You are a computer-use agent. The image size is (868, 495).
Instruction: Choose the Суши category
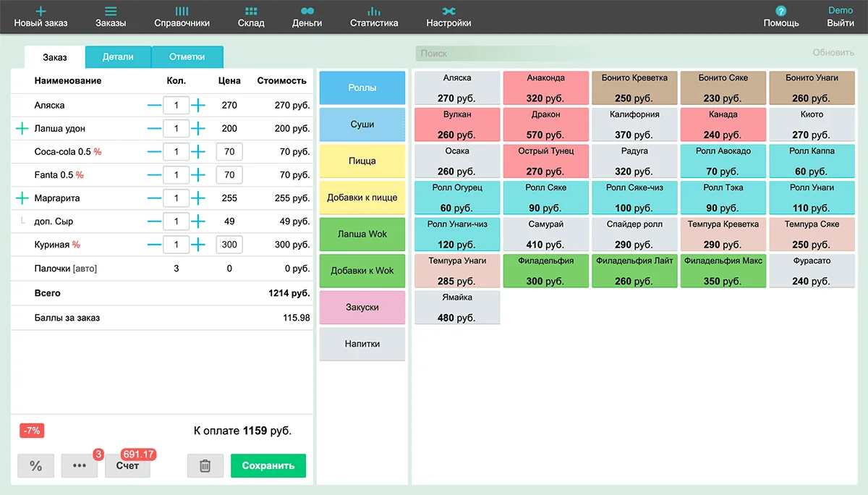click(x=362, y=124)
